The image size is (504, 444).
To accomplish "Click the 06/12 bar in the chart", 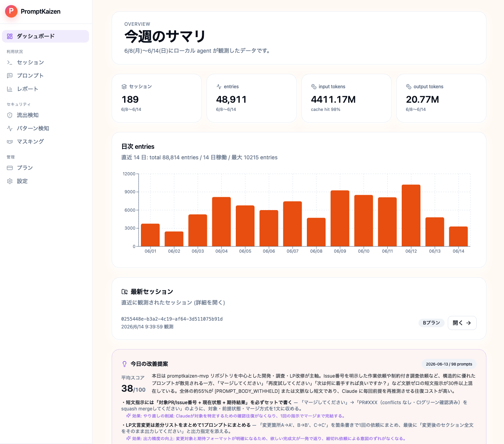I will 411,216.
